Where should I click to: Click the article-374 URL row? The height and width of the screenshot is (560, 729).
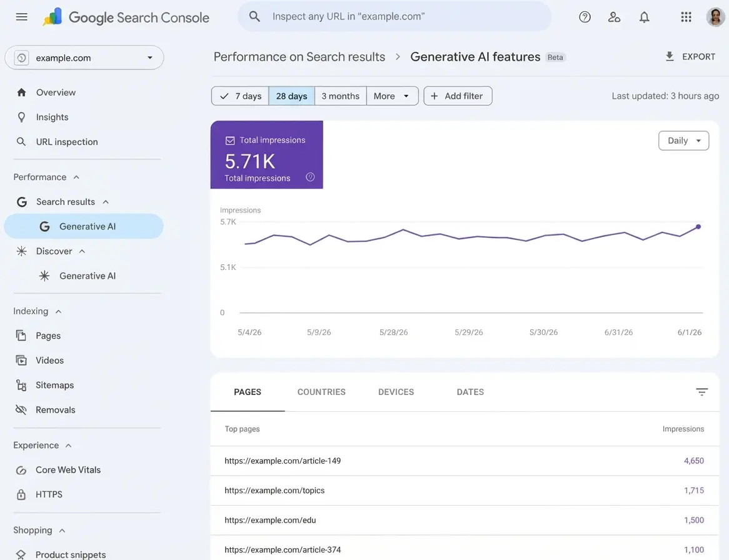(465, 549)
